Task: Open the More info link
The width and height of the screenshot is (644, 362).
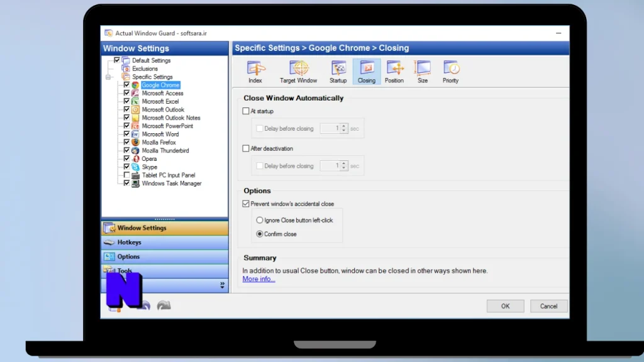Action: [x=258, y=279]
